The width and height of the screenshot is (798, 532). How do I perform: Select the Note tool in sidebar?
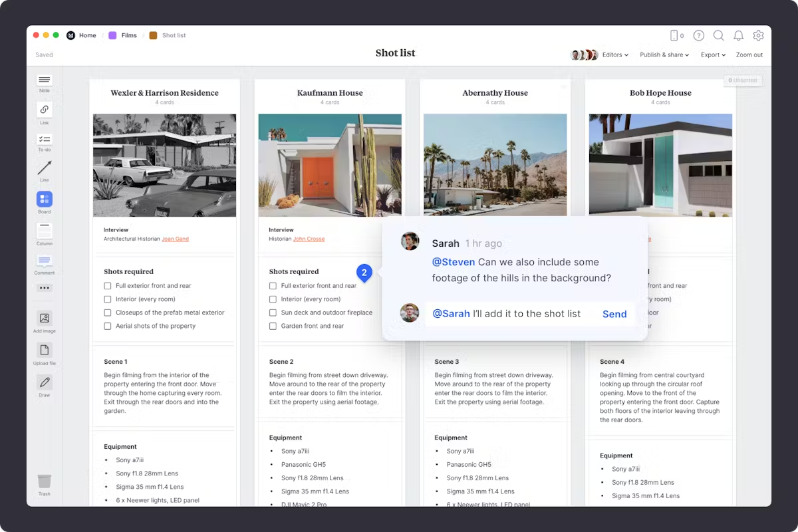[x=44, y=80]
